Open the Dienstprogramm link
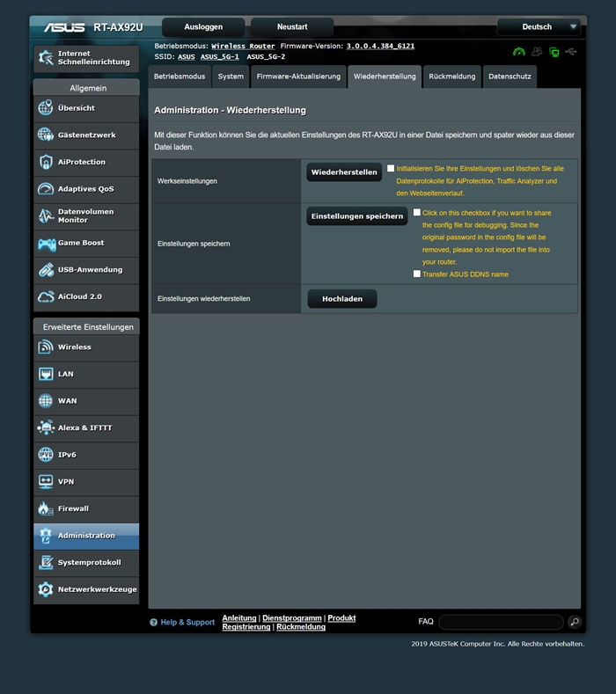Screen dimensions: 616x694 (x=292, y=617)
